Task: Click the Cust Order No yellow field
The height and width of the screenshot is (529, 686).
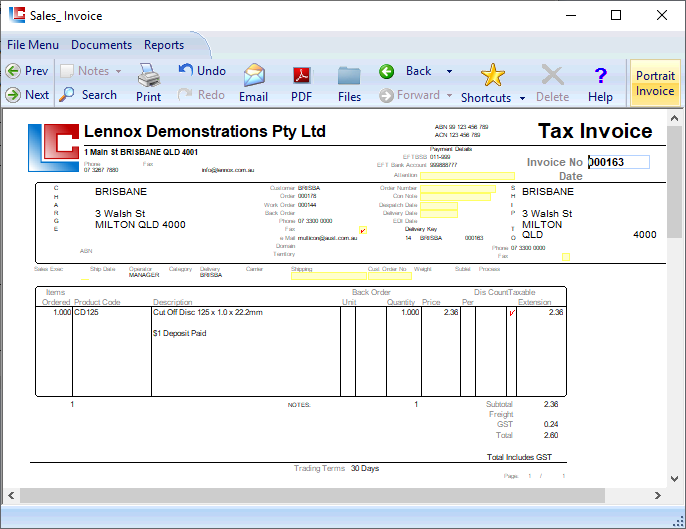Action: 390,276
